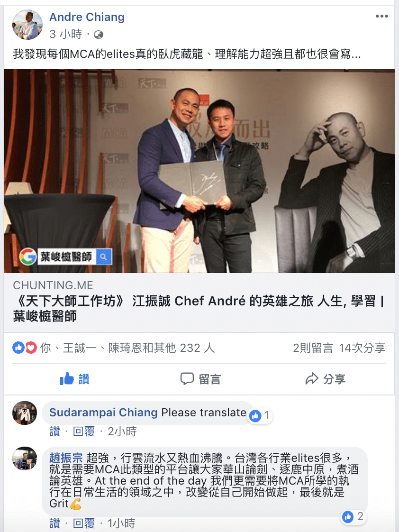Open the three-dot post options menu
This screenshot has height=532, width=399.
tap(382, 16)
